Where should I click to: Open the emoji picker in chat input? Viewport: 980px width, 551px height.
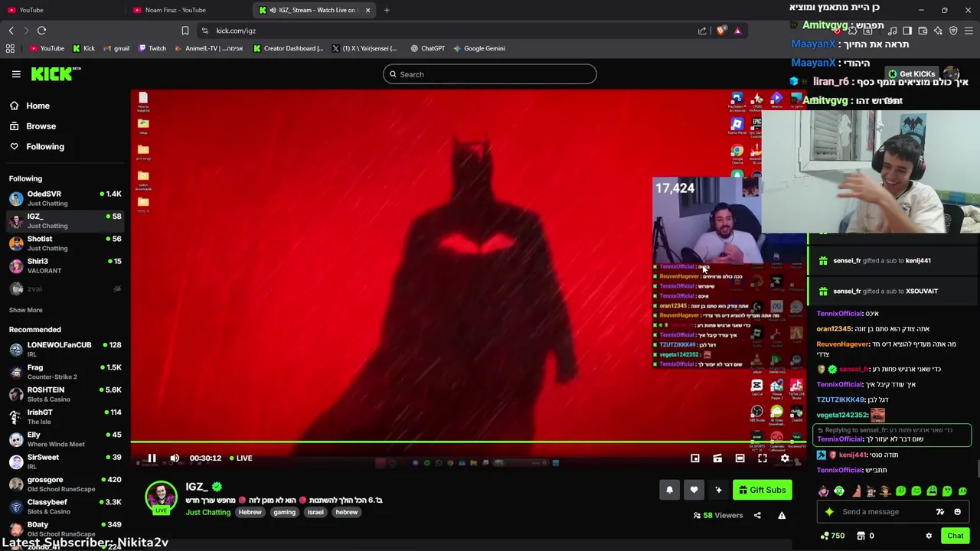point(957,512)
